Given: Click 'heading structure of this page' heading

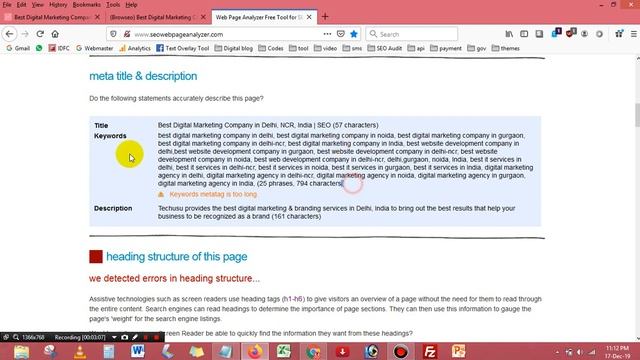Looking at the screenshot, I should tap(177, 257).
